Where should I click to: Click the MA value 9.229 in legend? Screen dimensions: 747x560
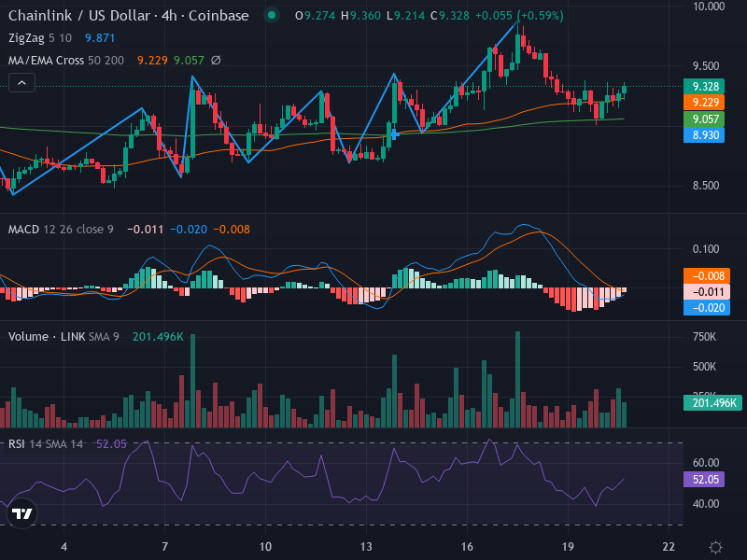click(x=152, y=61)
